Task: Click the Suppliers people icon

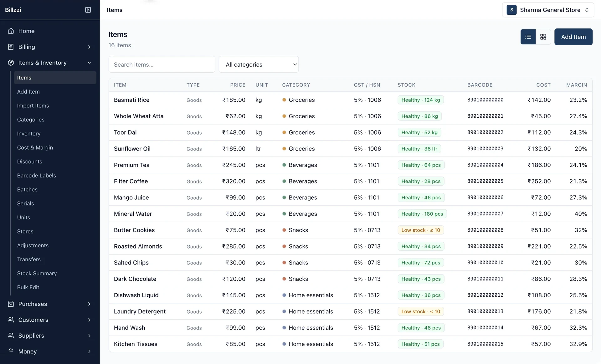Action: (11, 336)
